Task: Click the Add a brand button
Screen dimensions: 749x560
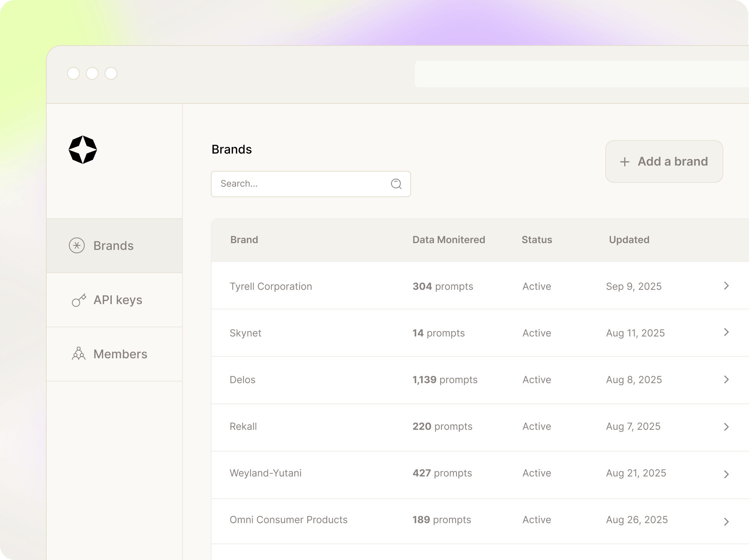Action: click(x=664, y=161)
